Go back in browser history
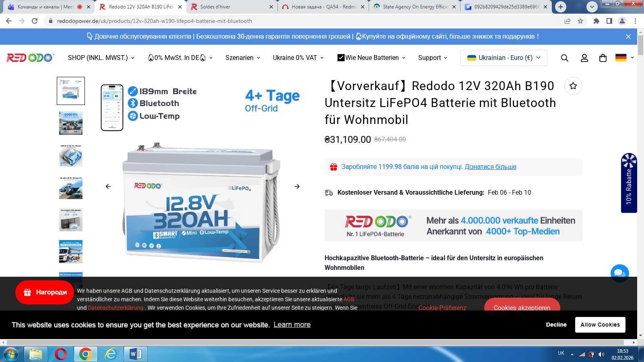 point(9,21)
